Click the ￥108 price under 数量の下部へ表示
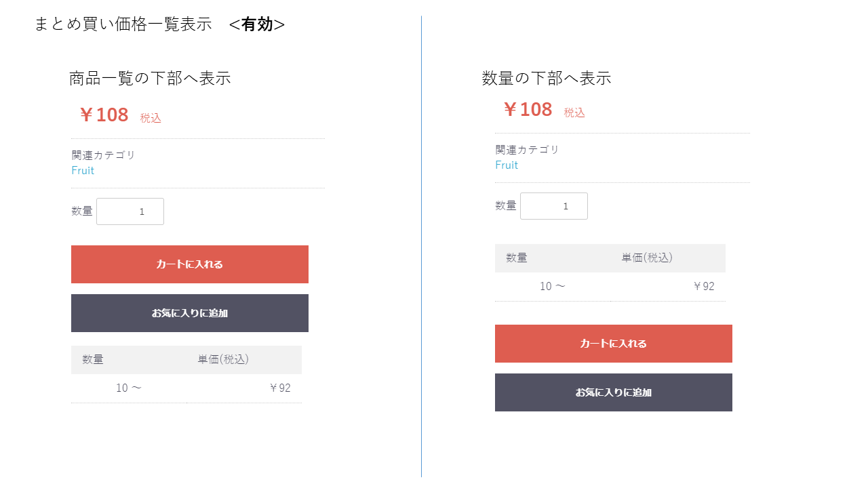The image size is (868, 488). 528,110
